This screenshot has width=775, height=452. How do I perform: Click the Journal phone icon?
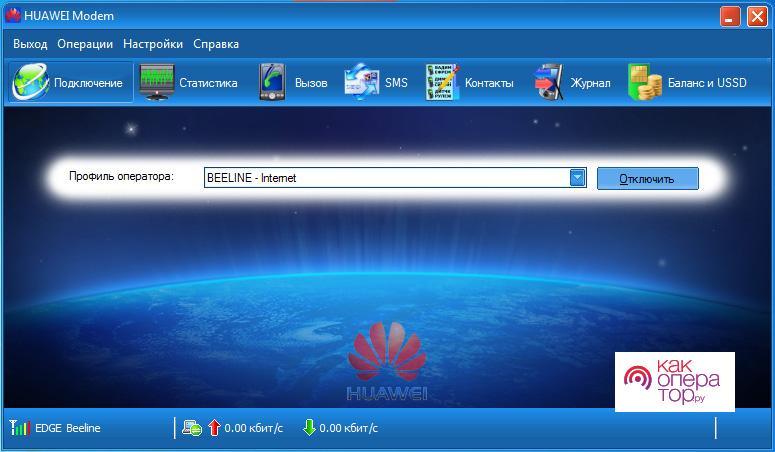pyautogui.click(x=549, y=82)
